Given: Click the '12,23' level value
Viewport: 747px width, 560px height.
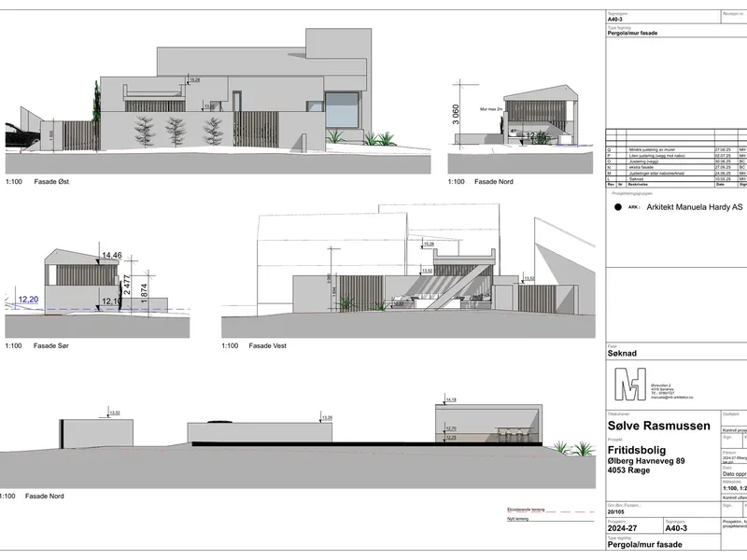Looking at the screenshot, I should (x=451, y=437).
